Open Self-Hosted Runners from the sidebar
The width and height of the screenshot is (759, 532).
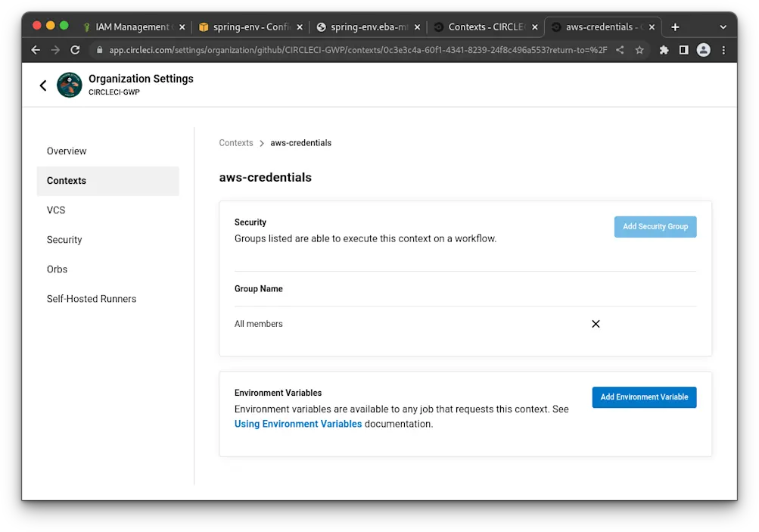click(91, 298)
